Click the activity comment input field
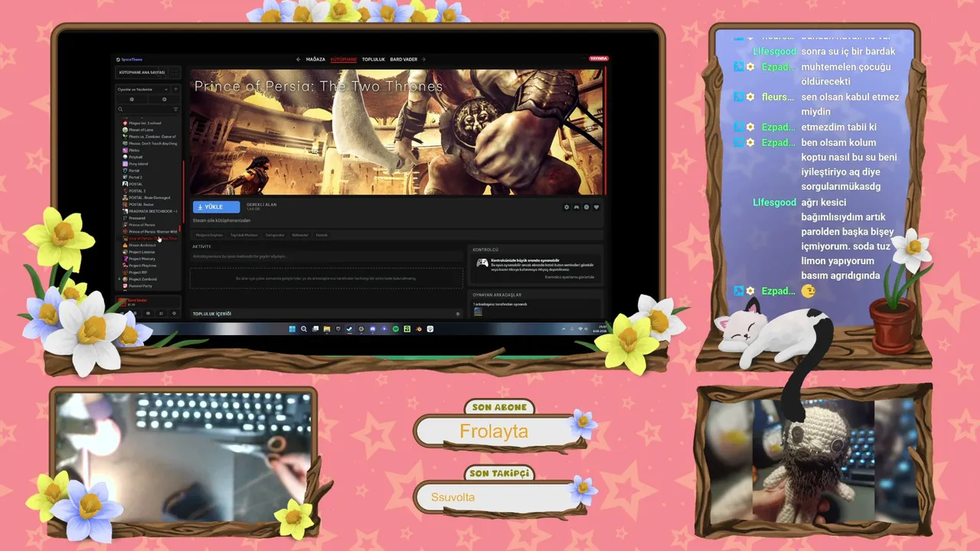Screen dimensions: 980x551 pos(327,256)
